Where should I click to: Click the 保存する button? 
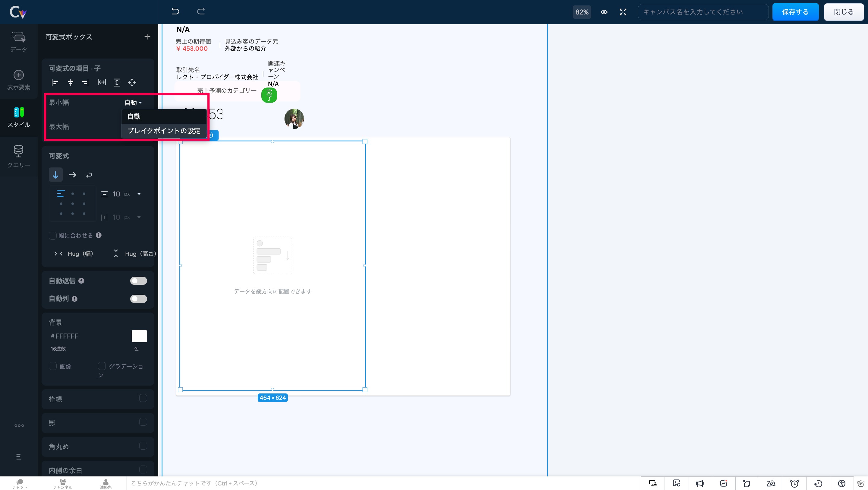click(x=795, y=12)
